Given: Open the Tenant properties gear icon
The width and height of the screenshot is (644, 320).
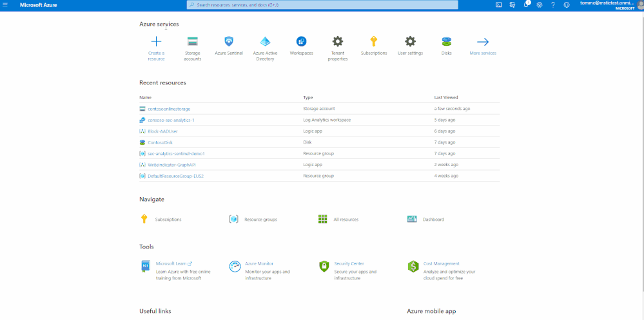Looking at the screenshot, I should coord(338,41).
